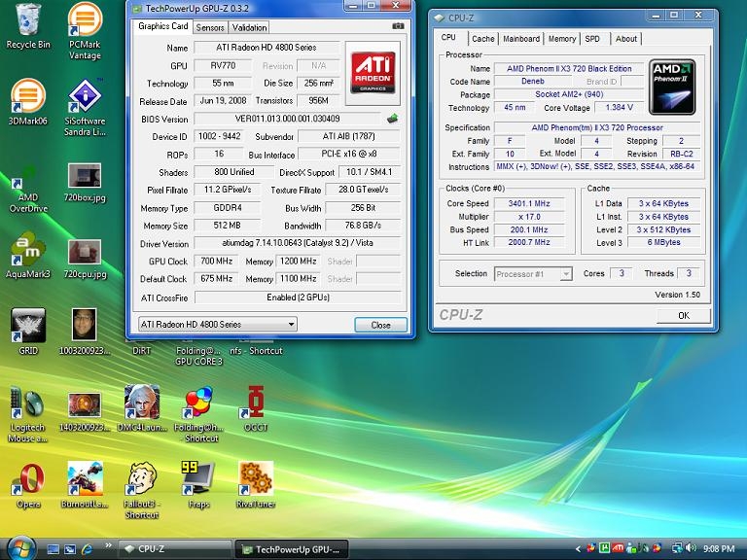The width and height of the screenshot is (747, 560).
Task: Open the Cache tab in CPU-Z
Action: [x=483, y=39]
